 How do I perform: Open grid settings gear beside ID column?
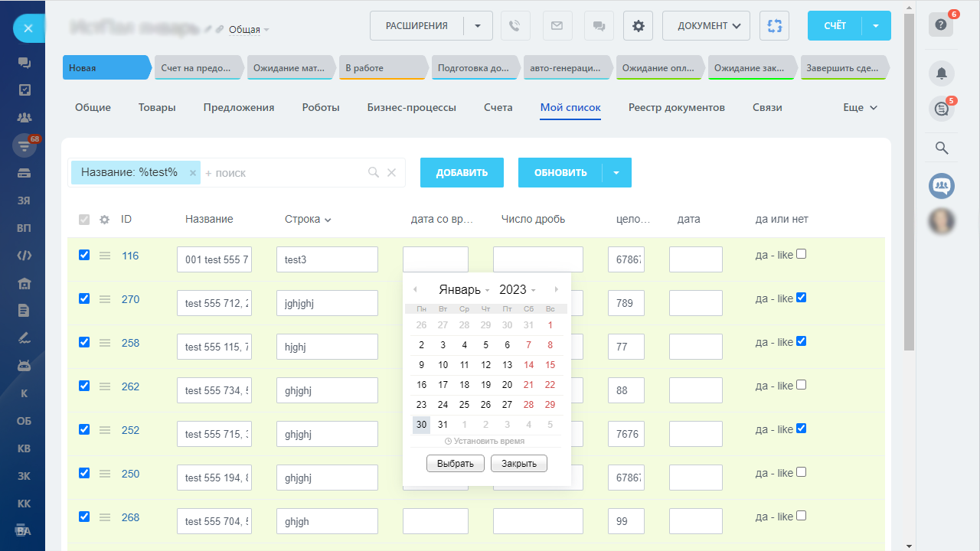coord(105,220)
